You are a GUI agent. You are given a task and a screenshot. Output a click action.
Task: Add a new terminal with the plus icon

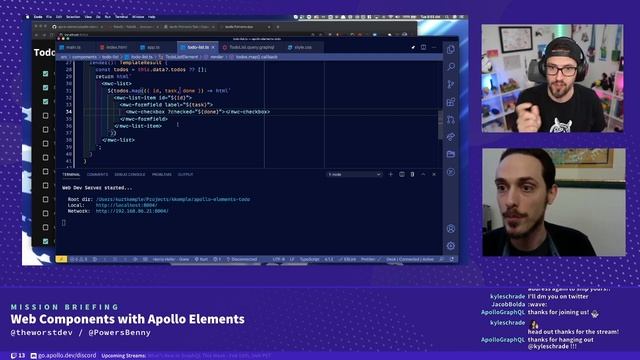pyautogui.click(x=391, y=174)
